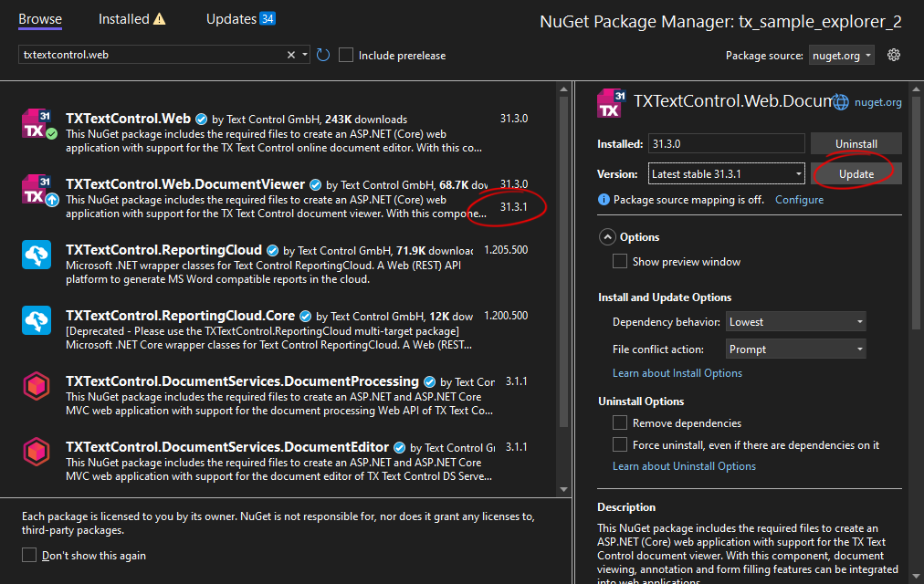Click the Installed version 31.3.0 field
Screen dimensions: 924x584
point(726,143)
